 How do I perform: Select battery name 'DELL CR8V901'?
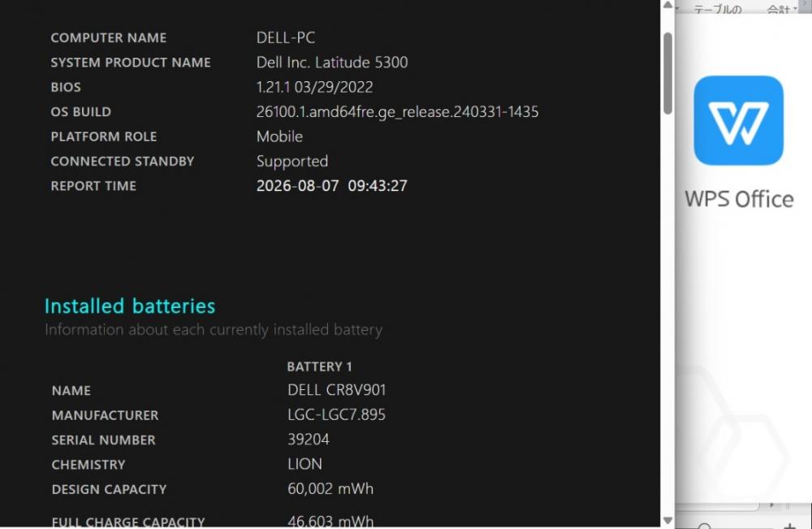click(x=337, y=390)
